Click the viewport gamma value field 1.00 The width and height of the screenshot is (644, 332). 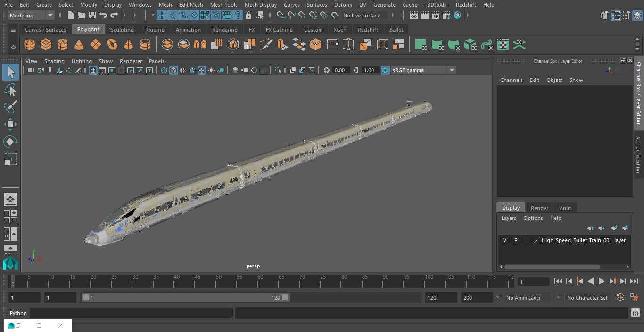tap(369, 70)
